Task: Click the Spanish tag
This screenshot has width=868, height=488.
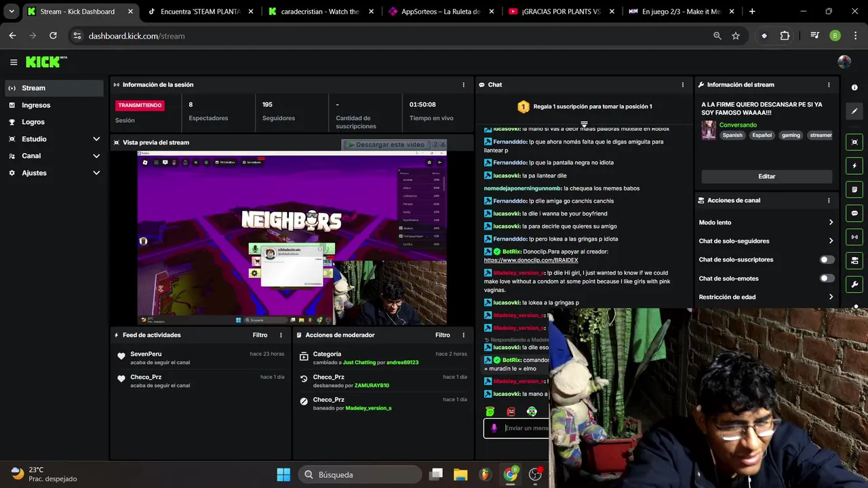Action: 732,135
